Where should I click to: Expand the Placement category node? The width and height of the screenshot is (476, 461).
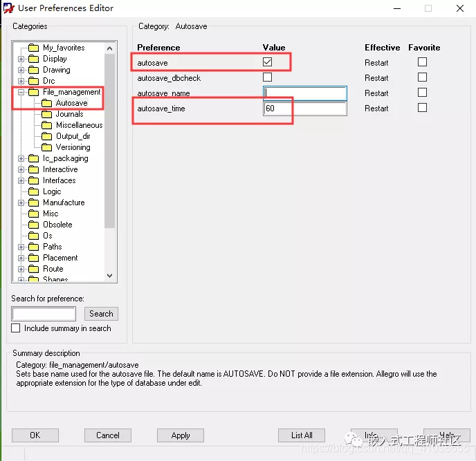pos(21,258)
